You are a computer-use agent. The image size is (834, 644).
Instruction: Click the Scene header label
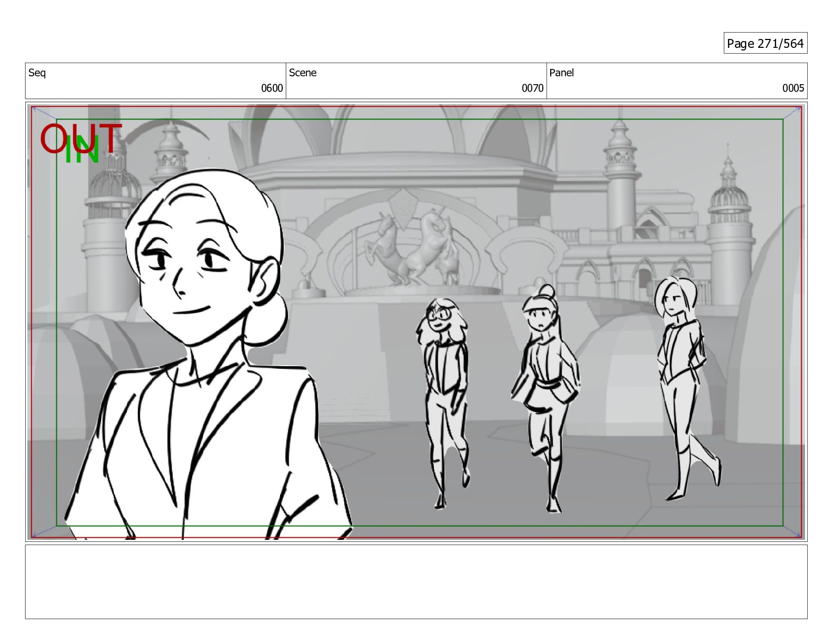click(303, 73)
